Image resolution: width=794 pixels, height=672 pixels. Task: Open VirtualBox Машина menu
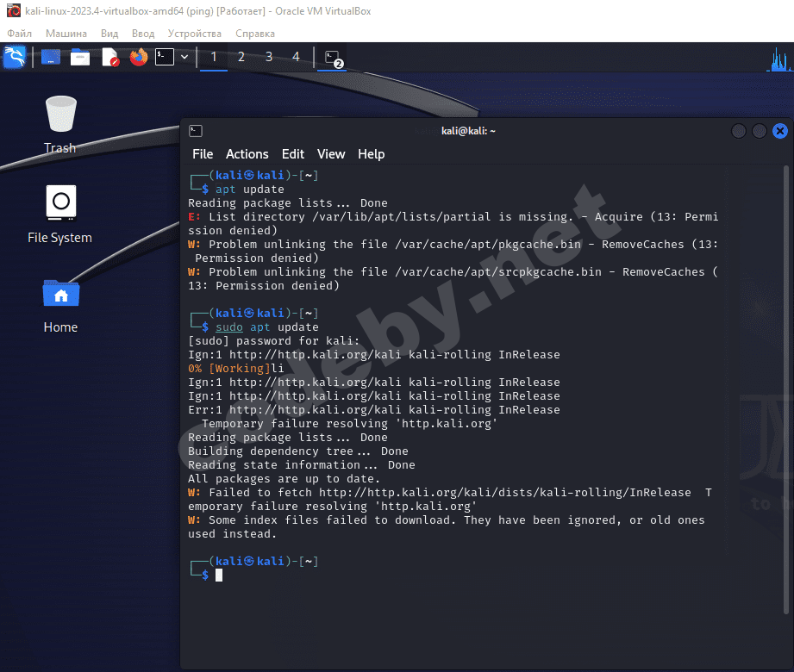coord(66,34)
